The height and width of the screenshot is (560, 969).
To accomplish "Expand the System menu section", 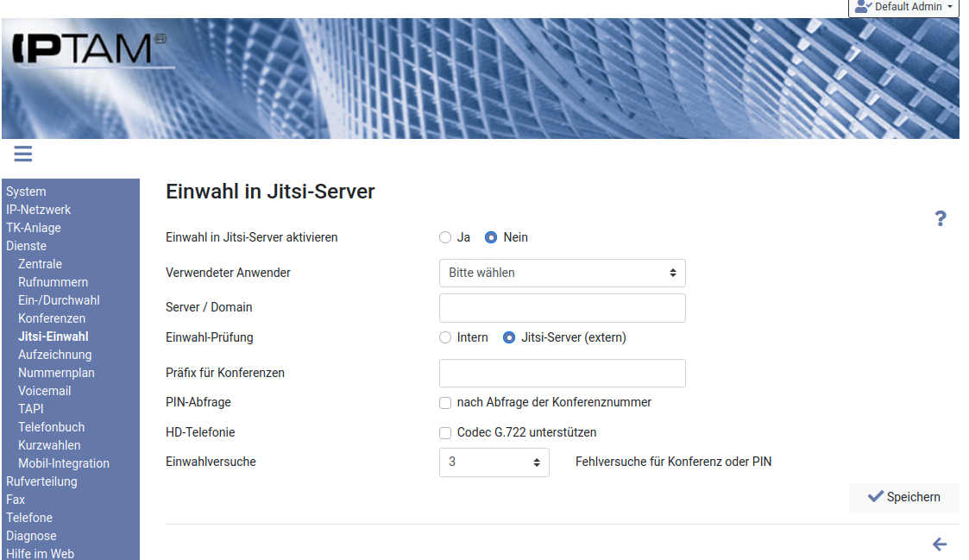I will pos(26,192).
